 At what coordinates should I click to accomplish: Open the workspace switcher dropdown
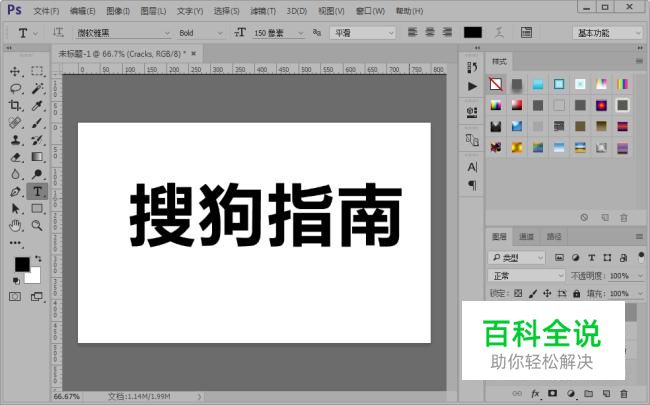[x=608, y=33]
